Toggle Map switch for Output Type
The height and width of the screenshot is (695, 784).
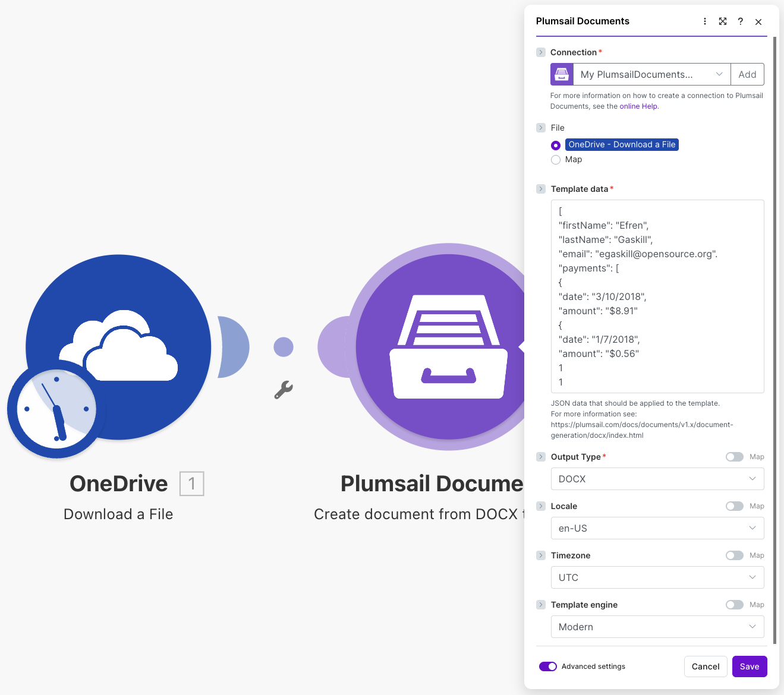735,457
